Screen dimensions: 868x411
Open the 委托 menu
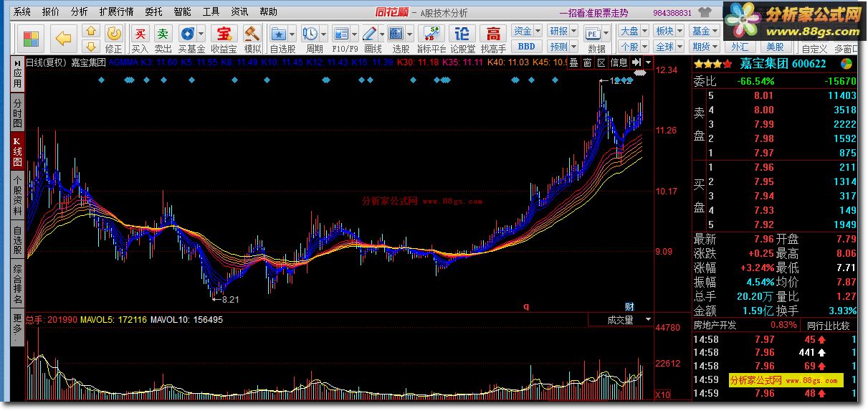tap(153, 12)
